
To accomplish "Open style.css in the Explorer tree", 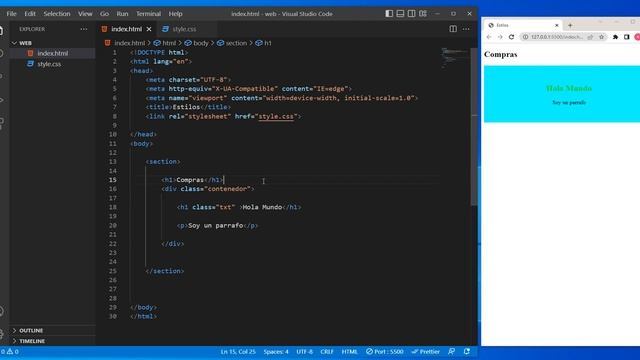I will pyautogui.click(x=49, y=64).
